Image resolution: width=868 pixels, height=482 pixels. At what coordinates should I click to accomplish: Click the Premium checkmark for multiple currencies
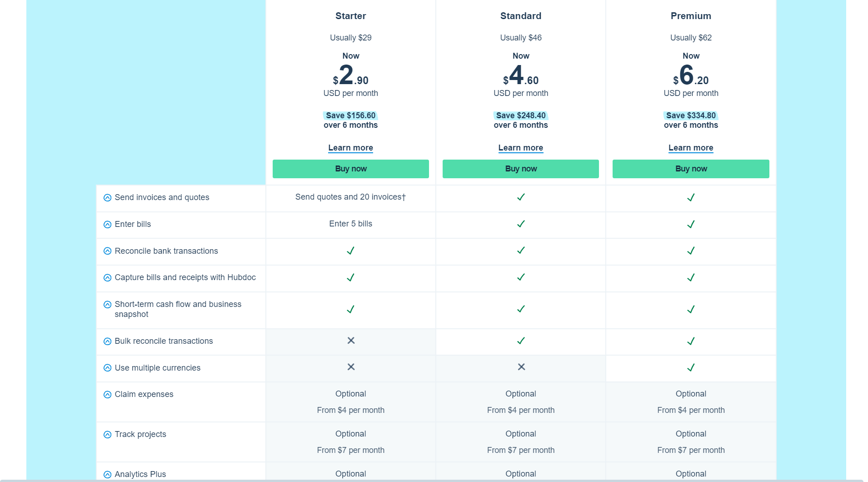(x=691, y=367)
